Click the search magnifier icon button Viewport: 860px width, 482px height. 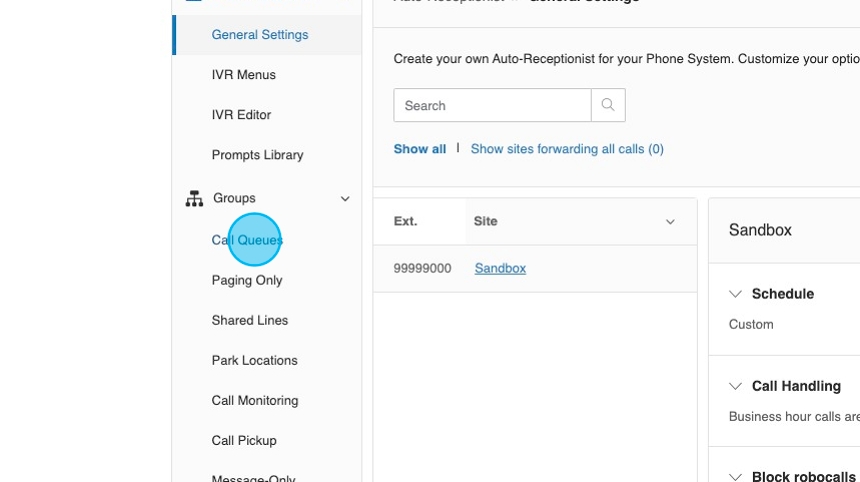click(x=608, y=105)
